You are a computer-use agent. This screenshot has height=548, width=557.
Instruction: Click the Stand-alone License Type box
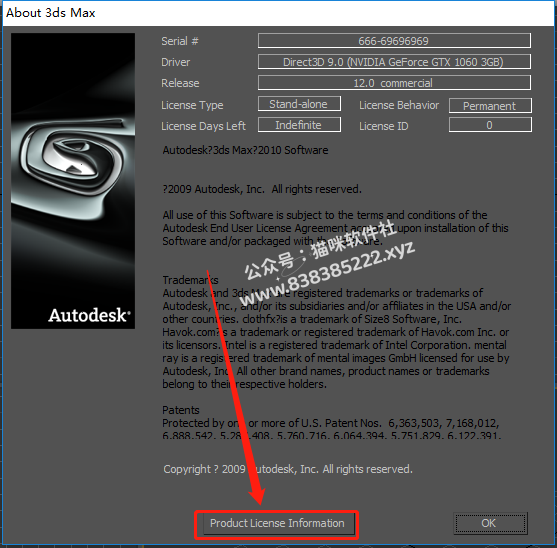pos(299,104)
